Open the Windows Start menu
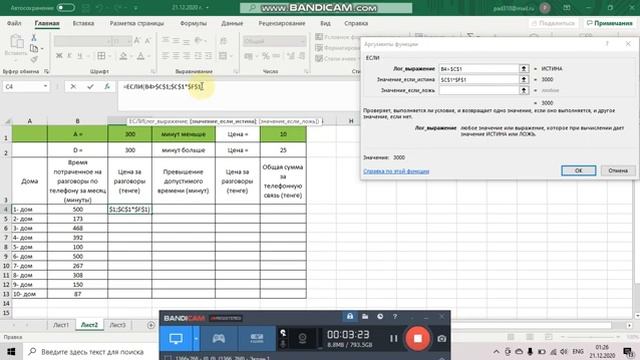Image resolution: width=640 pixels, height=360 pixels. 11,351
